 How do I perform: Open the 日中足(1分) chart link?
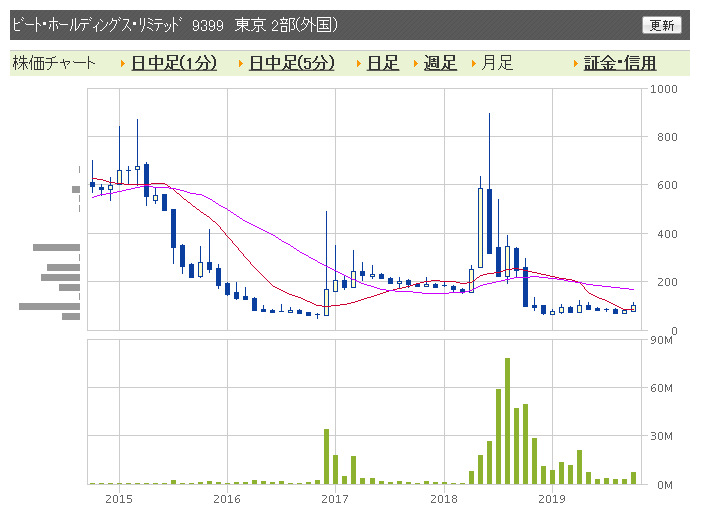(x=174, y=63)
